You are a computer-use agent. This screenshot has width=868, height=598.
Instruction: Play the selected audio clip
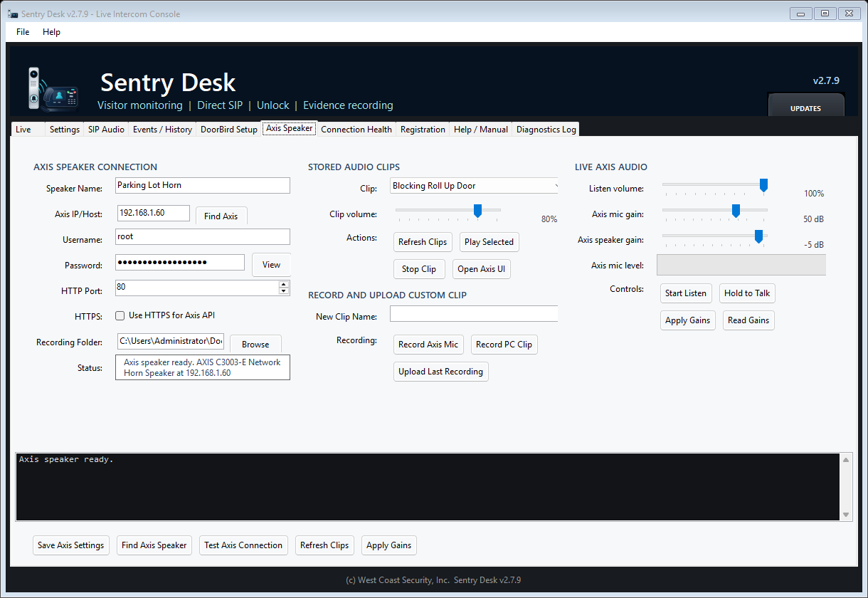point(489,242)
